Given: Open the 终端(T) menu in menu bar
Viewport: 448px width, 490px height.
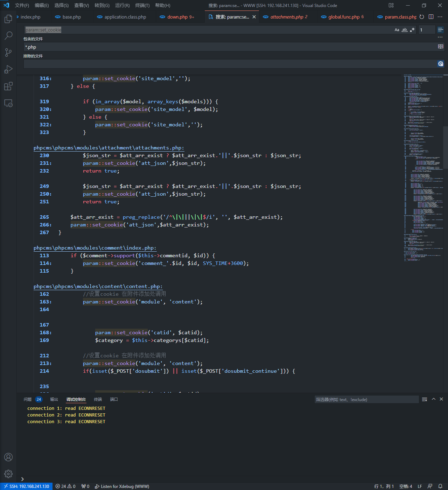Looking at the screenshot, I should point(142,5).
